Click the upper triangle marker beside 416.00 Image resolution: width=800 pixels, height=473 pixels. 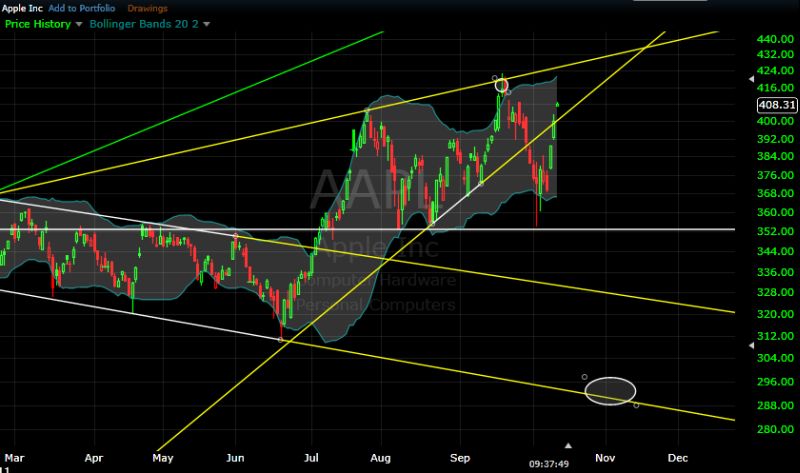(x=751, y=79)
